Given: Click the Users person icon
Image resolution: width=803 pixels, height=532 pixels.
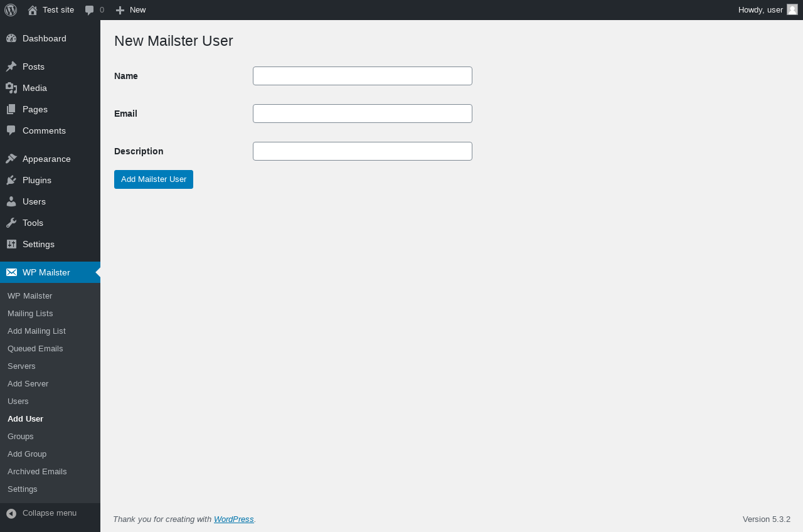Looking at the screenshot, I should pyautogui.click(x=11, y=201).
